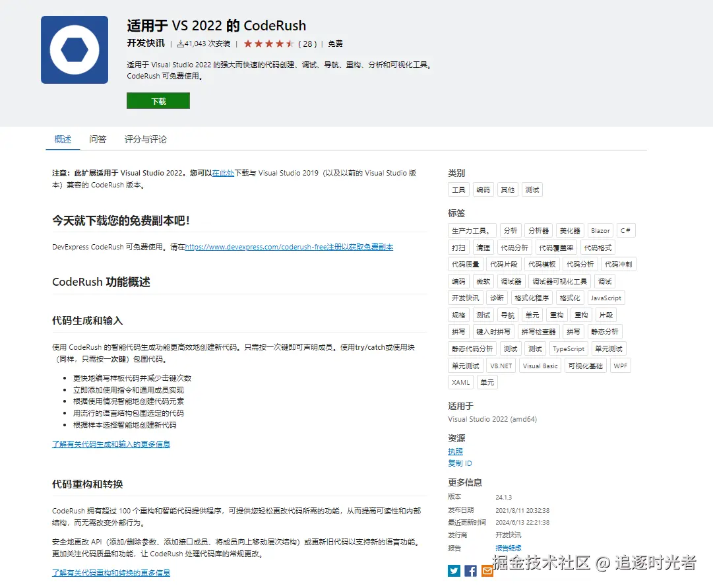This screenshot has width=713, height=588.
Task: Click the 生产力工具 tag
Action: 472,231
